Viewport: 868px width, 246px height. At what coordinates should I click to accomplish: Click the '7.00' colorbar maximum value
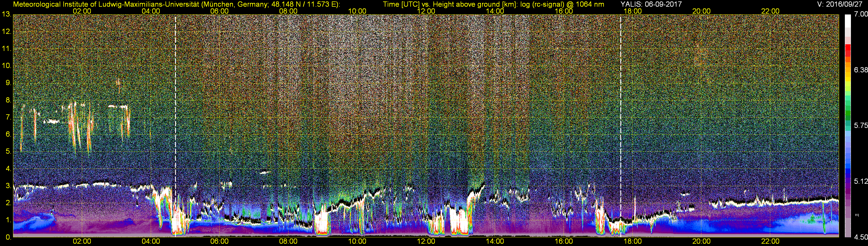click(860, 14)
